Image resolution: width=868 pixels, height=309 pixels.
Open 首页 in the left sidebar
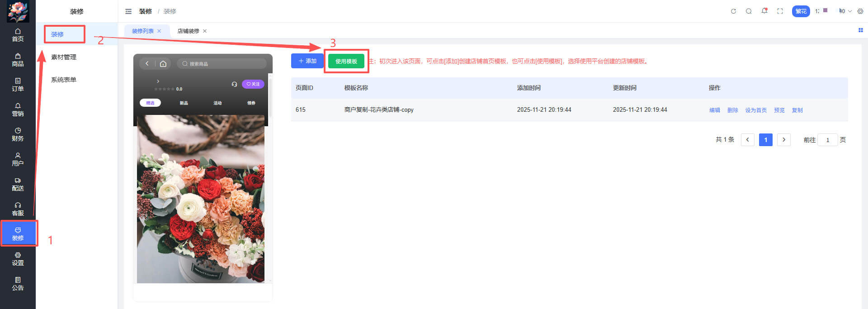click(18, 35)
